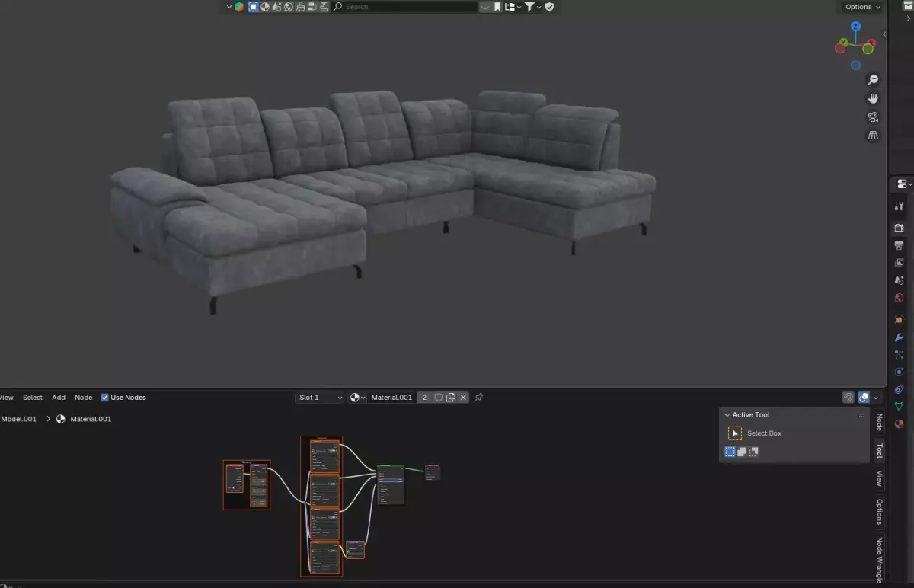Toggle node editor snapping icon
Viewport: 914px width, 588px height.
pyautogui.click(x=848, y=398)
